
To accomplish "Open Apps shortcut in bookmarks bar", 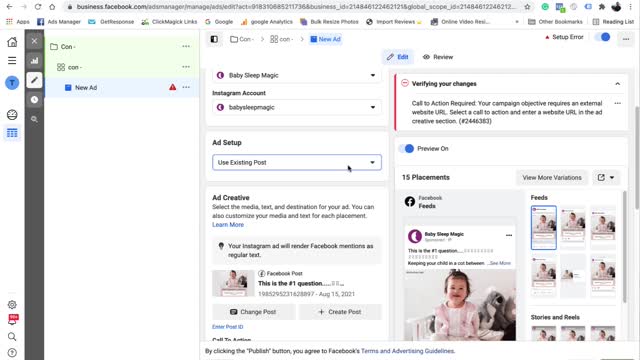I will (18, 22).
